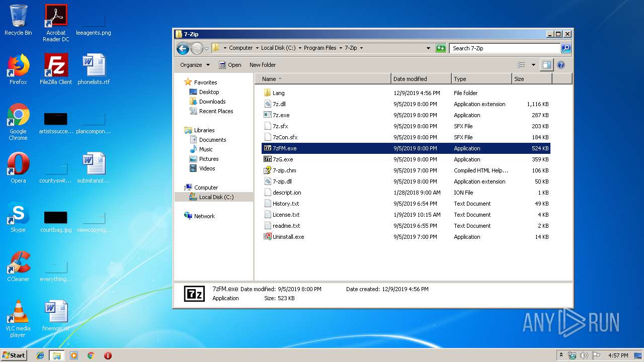Launch VLC media player shortcut
Image resolution: width=644 pixels, height=362 pixels.
(x=18, y=319)
